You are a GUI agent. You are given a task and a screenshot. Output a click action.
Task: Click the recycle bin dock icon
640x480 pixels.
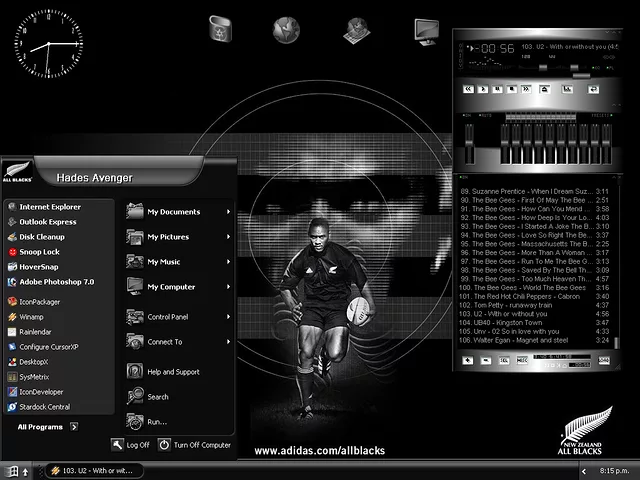[x=217, y=30]
